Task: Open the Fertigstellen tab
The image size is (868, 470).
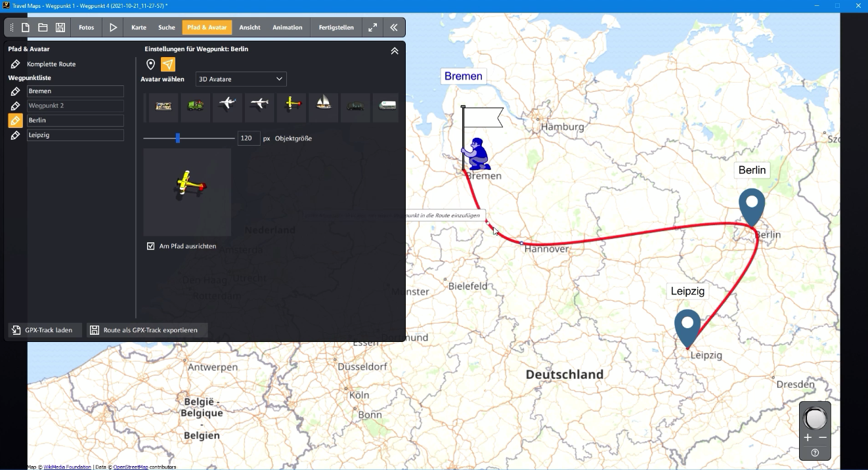Action: pos(336,27)
